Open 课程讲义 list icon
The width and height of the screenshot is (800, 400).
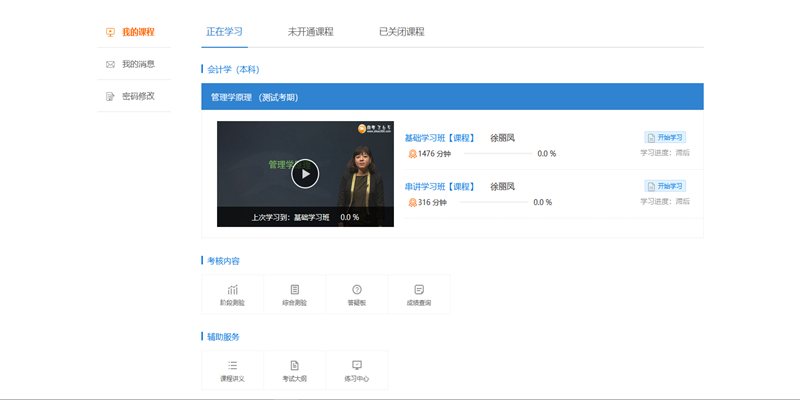click(x=232, y=366)
